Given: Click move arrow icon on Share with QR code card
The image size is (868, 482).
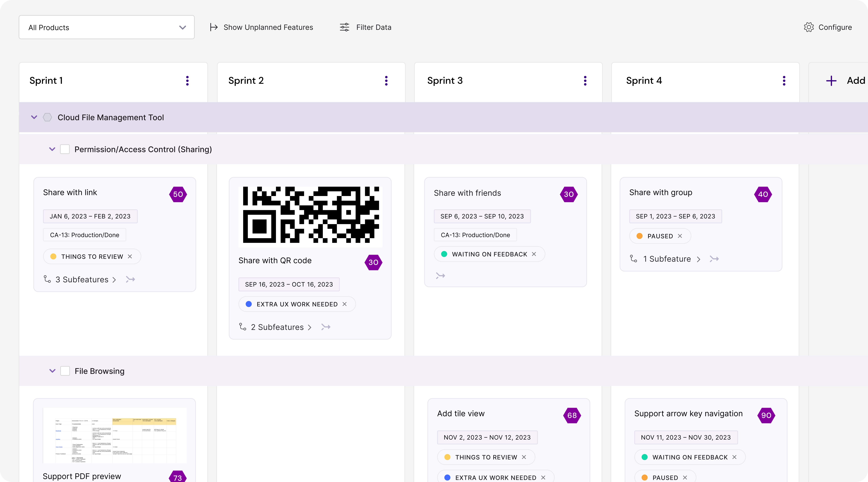Looking at the screenshot, I should 326,327.
